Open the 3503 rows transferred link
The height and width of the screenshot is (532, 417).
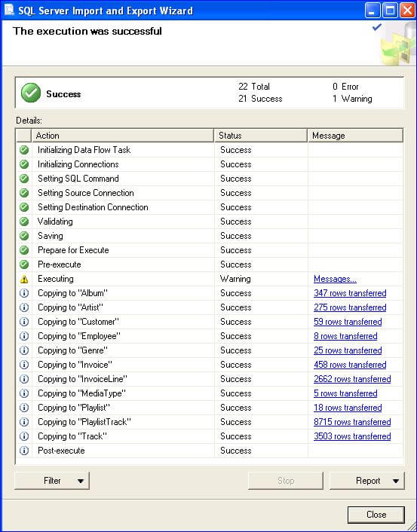click(352, 436)
